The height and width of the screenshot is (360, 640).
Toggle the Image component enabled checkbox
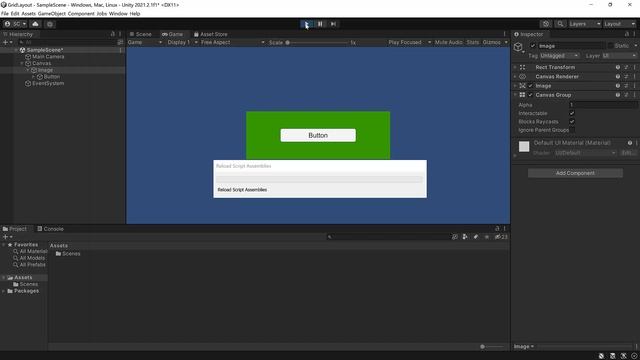point(531,86)
